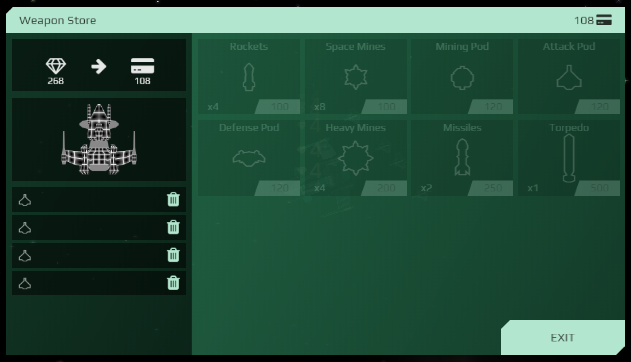Click the Torpedo label
This screenshot has width=631, height=362.
click(569, 128)
